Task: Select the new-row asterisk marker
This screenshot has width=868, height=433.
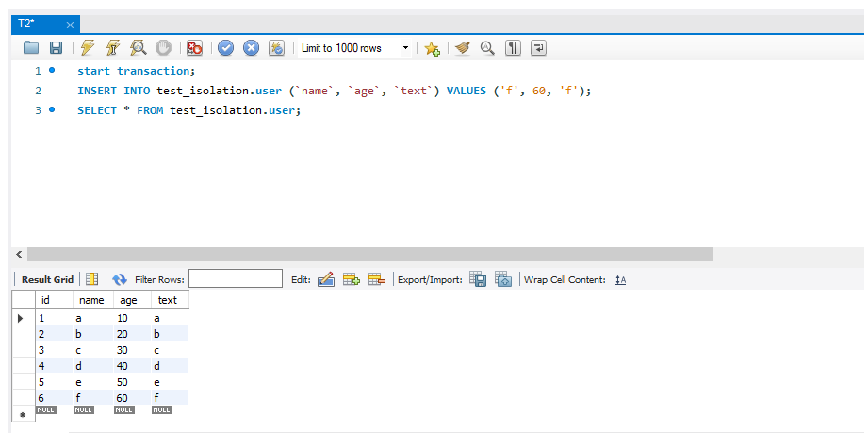Action: (x=24, y=413)
